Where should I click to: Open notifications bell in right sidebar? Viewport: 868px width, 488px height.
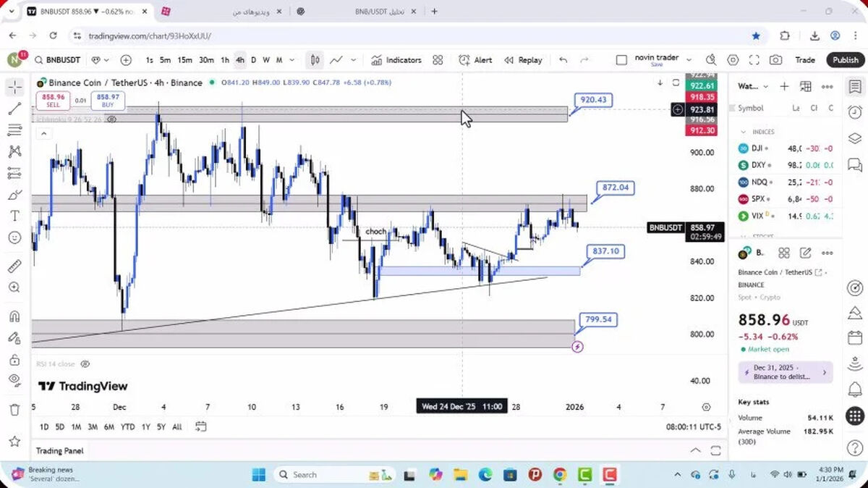pos(854,390)
